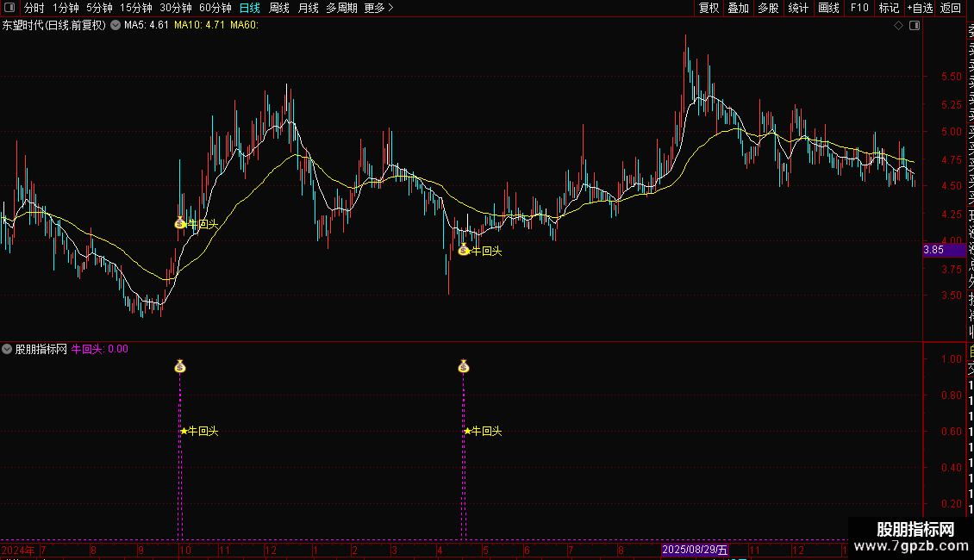This screenshot has height=560, width=974.
Task: Open the 多股 multi-stock view
Action: 768,8
